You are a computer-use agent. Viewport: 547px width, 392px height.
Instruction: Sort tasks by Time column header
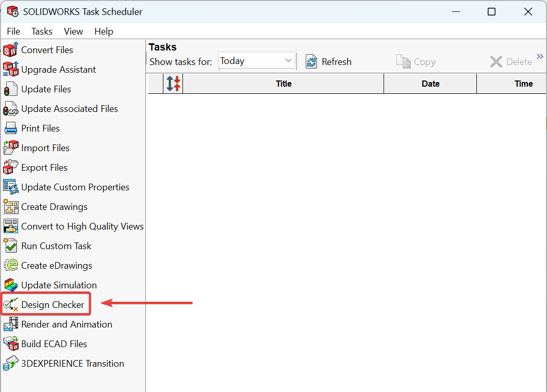pos(512,84)
